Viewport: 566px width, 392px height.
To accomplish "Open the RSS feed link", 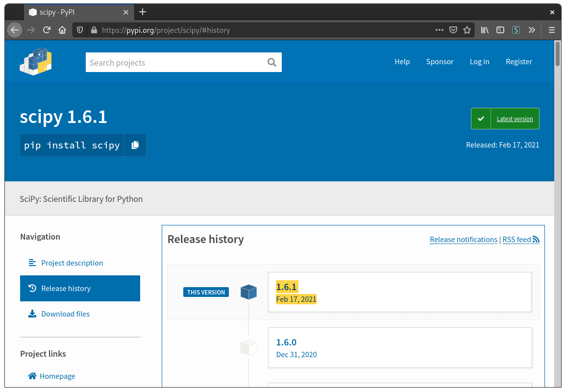I will (x=521, y=240).
